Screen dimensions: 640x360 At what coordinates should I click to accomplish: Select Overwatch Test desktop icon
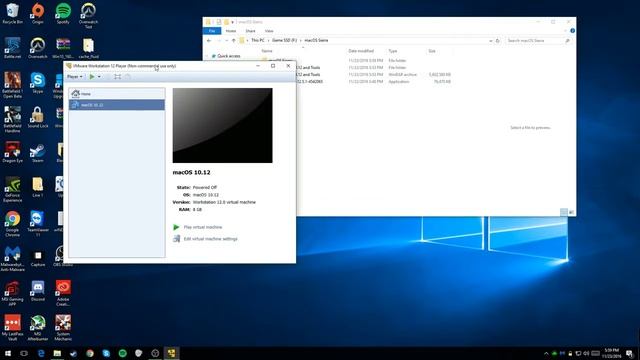tap(88, 16)
